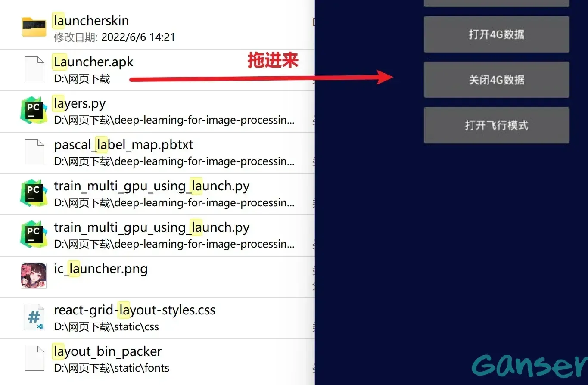Click the launcherskin folder icon

coord(34,28)
